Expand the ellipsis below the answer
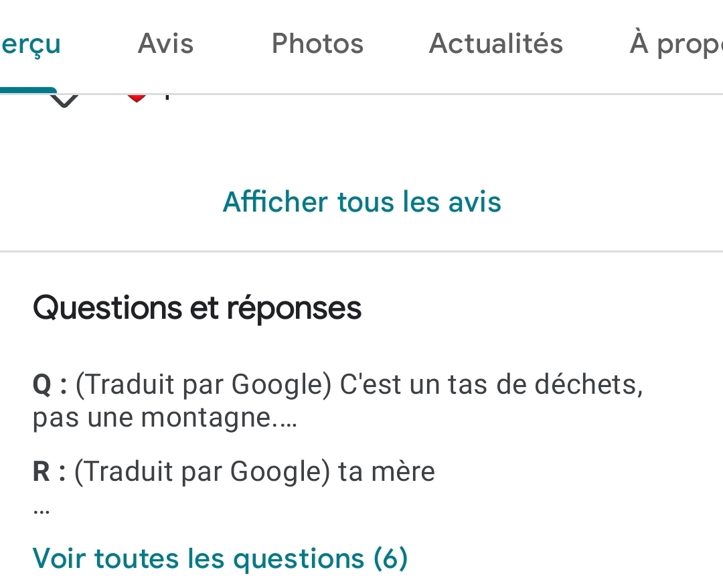Viewport: 723px width, 588px height. click(41, 510)
